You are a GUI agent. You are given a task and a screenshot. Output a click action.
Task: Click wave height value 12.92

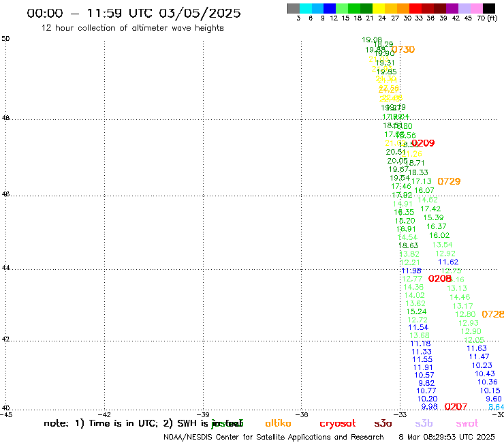click(x=445, y=254)
